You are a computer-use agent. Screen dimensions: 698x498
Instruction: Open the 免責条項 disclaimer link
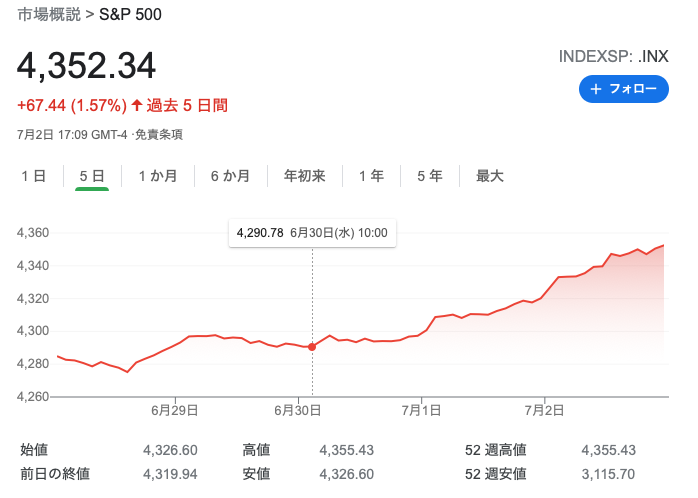pyautogui.click(x=158, y=134)
